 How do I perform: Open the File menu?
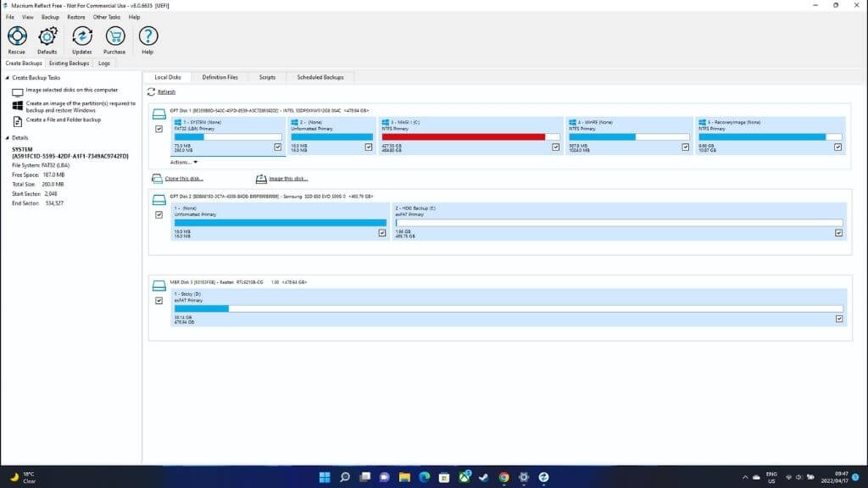pyautogui.click(x=10, y=17)
